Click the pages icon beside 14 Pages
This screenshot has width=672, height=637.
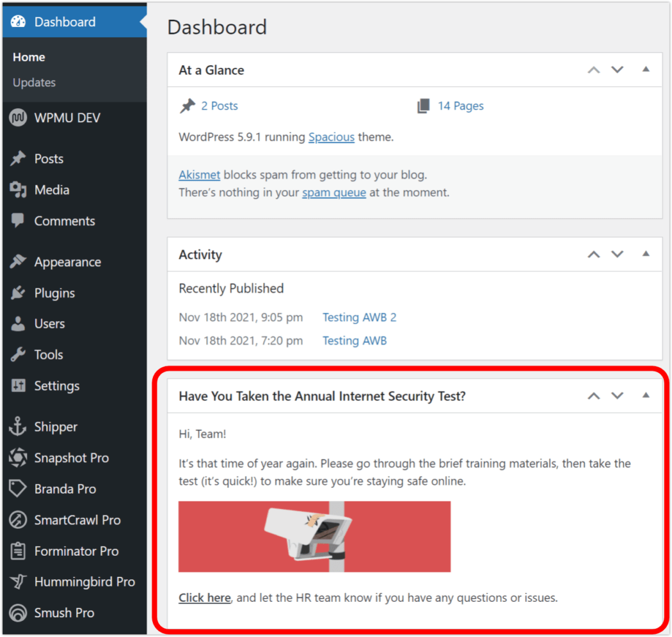coord(424,106)
